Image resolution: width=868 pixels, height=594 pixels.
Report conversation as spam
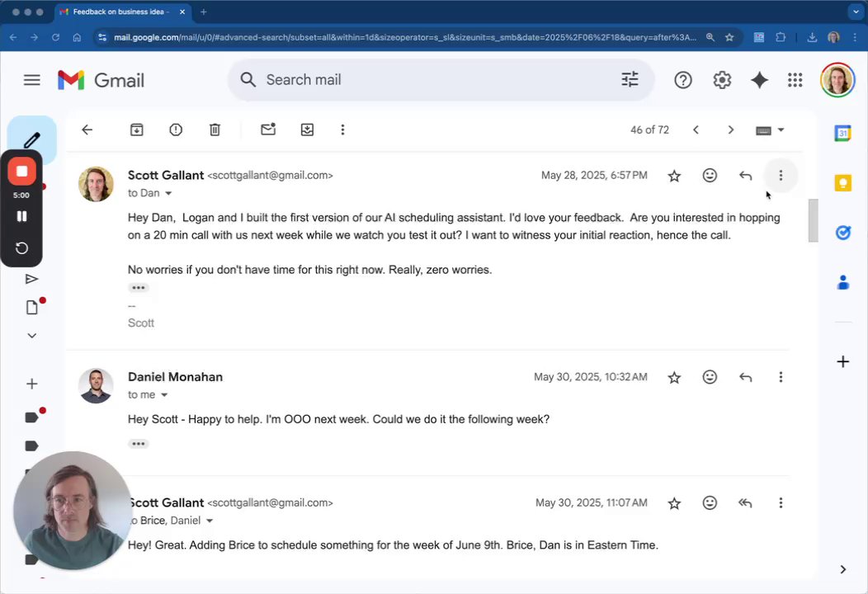[x=176, y=130]
